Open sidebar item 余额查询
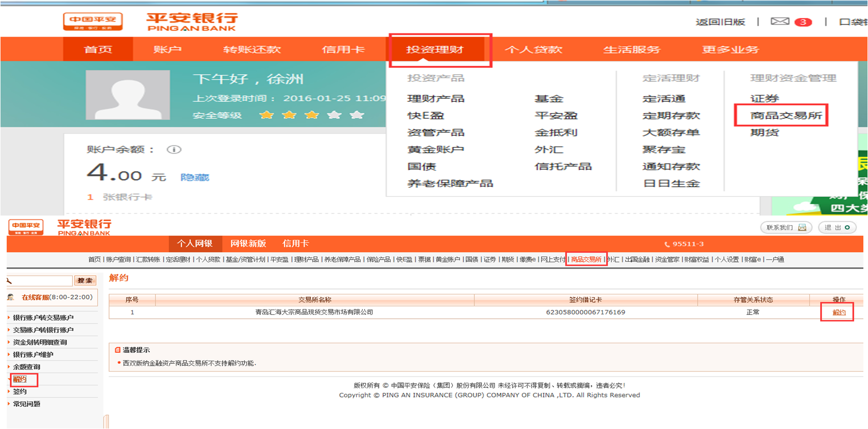The width and height of the screenshot is (868, 429). (26, 367)
